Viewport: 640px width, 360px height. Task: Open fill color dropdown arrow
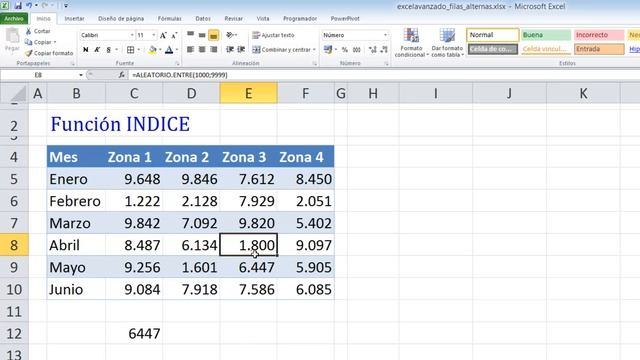pyautogui.click(x=160, y=50)
